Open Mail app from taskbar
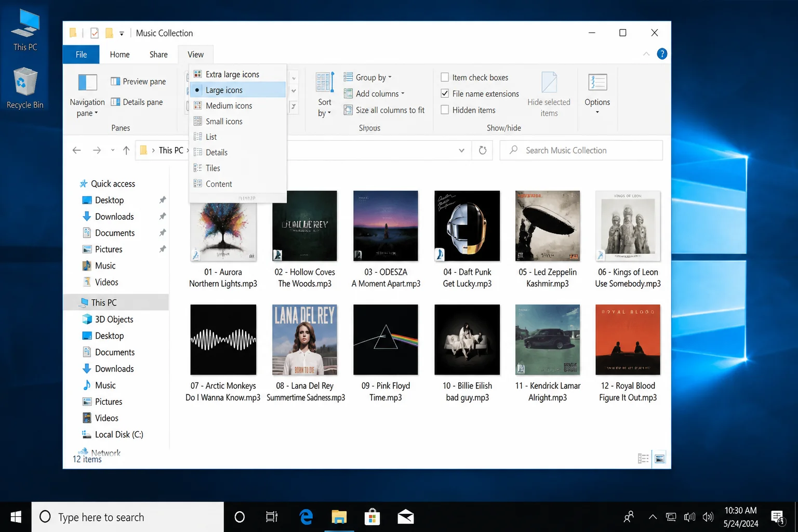798x532 pixels. tap(405, 517)
